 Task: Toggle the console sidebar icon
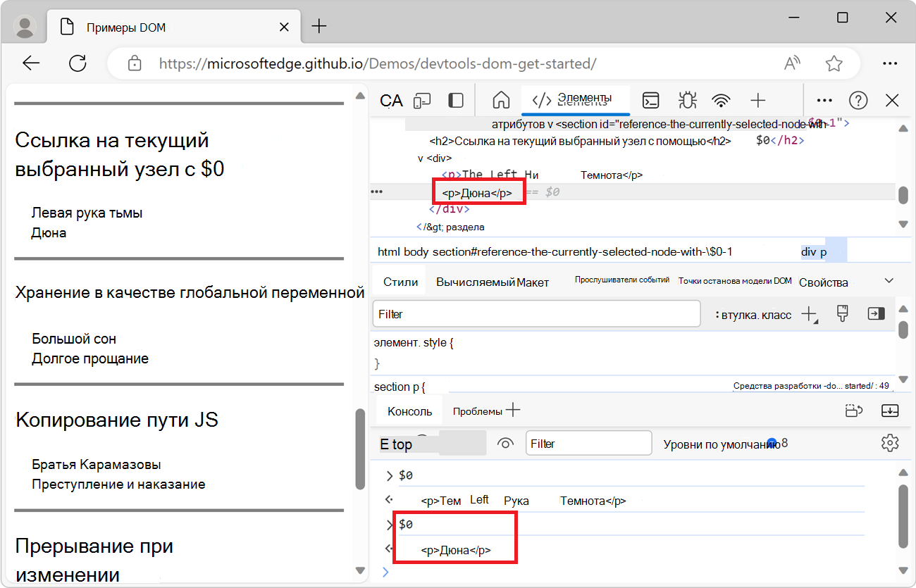point(385,444)
